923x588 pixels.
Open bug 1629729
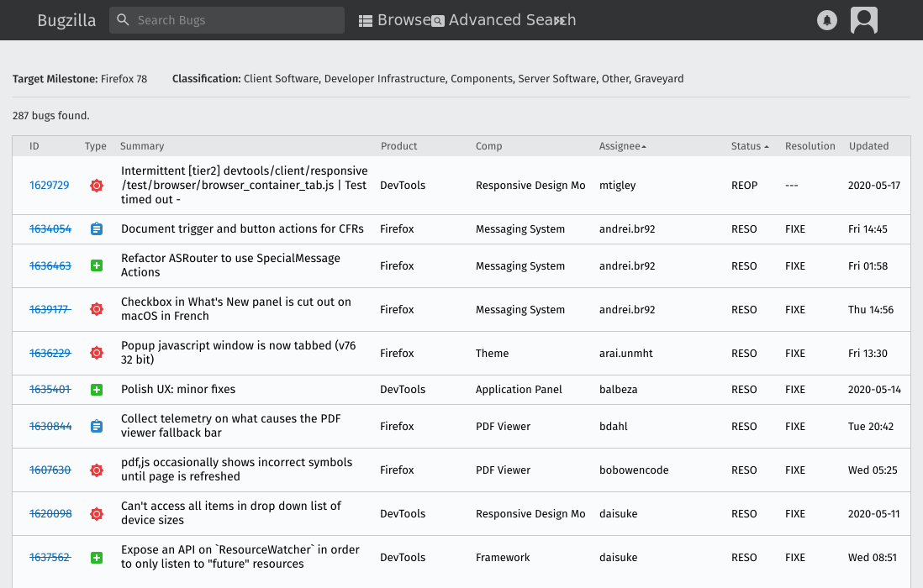click(x=49, y=185)
